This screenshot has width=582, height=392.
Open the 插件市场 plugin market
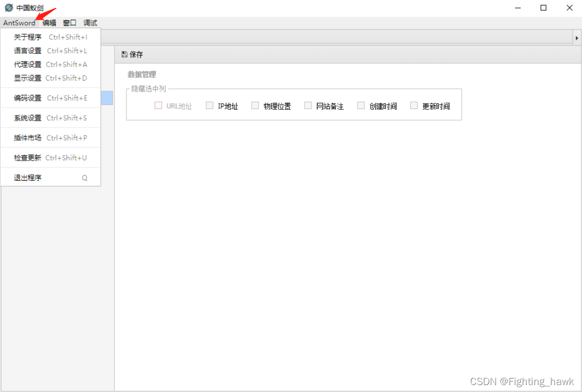tap(27, 138)
